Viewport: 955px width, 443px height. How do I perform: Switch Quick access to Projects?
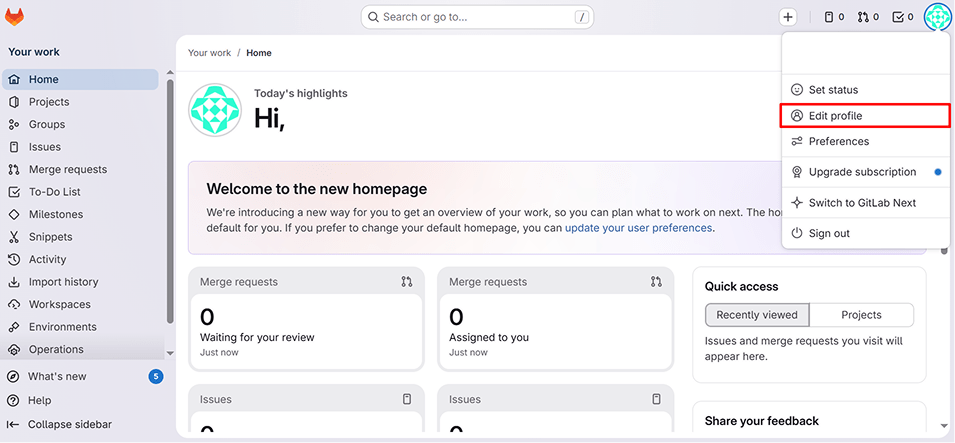coord(861,315)
